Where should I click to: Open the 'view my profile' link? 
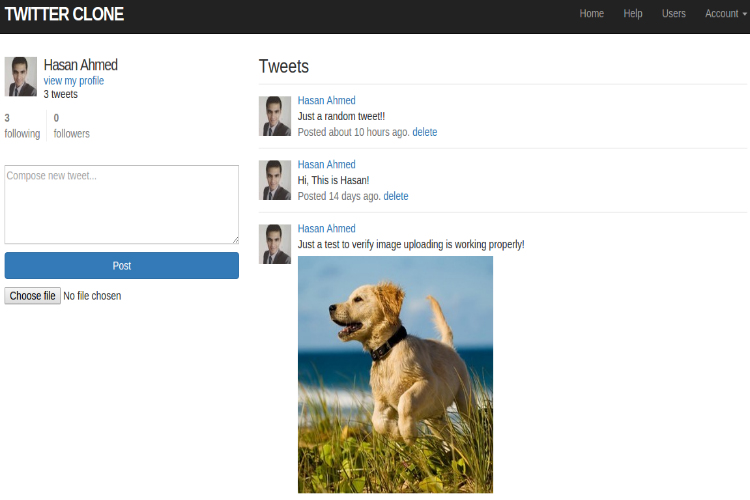click(73, 81)
